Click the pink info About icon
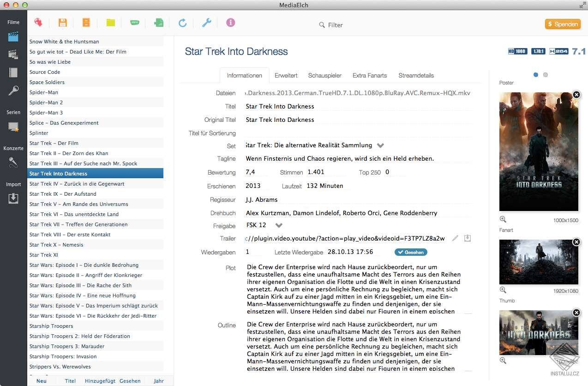The height and width of the screenshot is (386, 588). click(x=231, y=22)
